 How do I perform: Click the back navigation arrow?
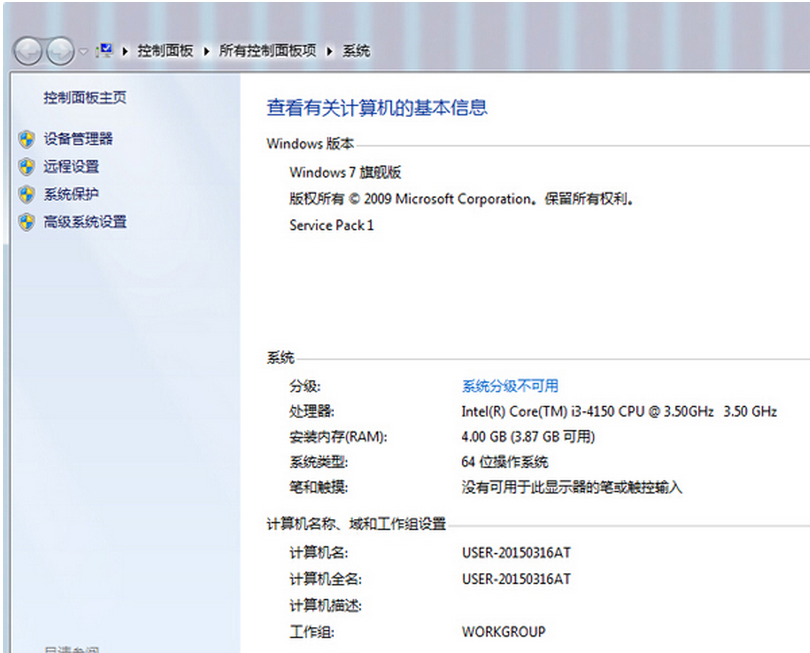(28, 51)
